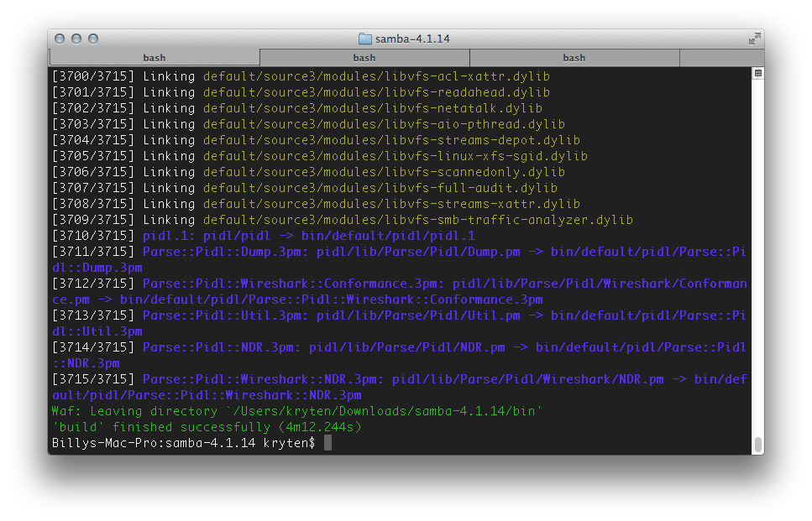This screenshot has height=521, width=812.
Task: Click the 'pidl.1: pidl/pidl' output line
Action: 264,237
